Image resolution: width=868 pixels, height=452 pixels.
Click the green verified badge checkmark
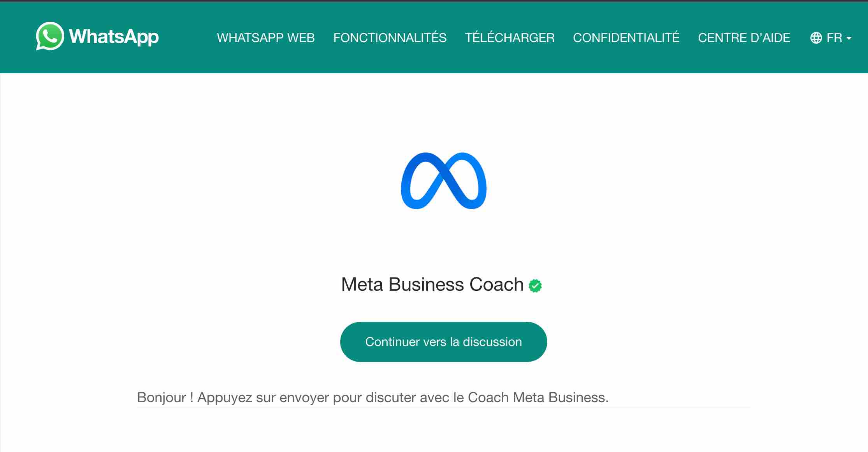point(535,286)
